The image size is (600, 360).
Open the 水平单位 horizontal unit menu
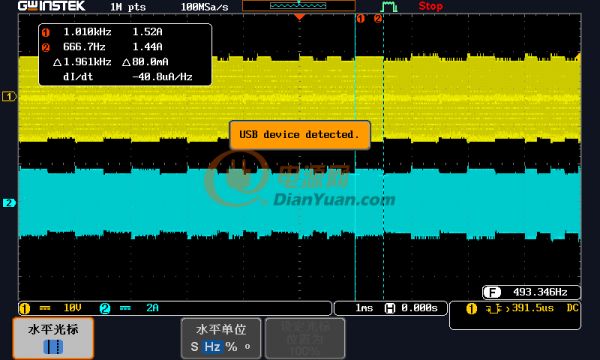point(221,338)
